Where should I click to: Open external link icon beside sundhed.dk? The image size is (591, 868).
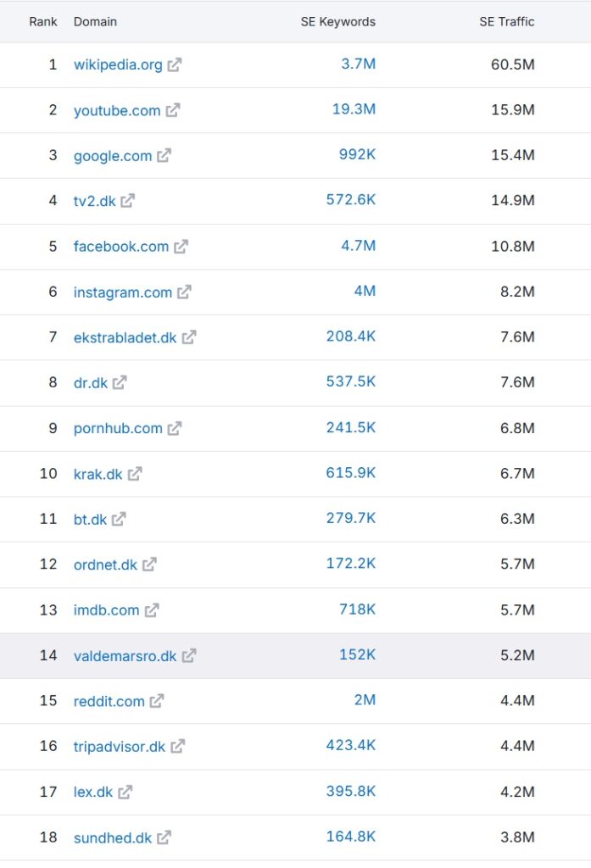[x=164, y=837]
